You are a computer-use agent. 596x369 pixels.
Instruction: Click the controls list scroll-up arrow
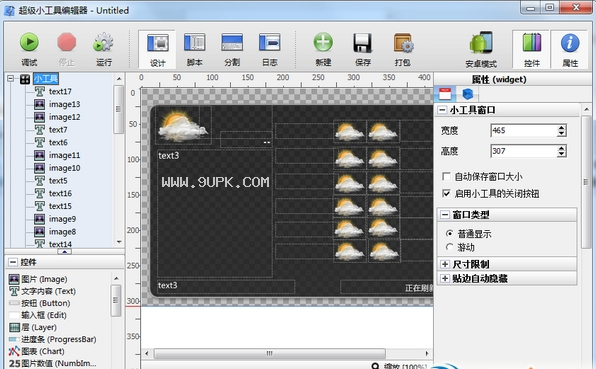point(116,279)
